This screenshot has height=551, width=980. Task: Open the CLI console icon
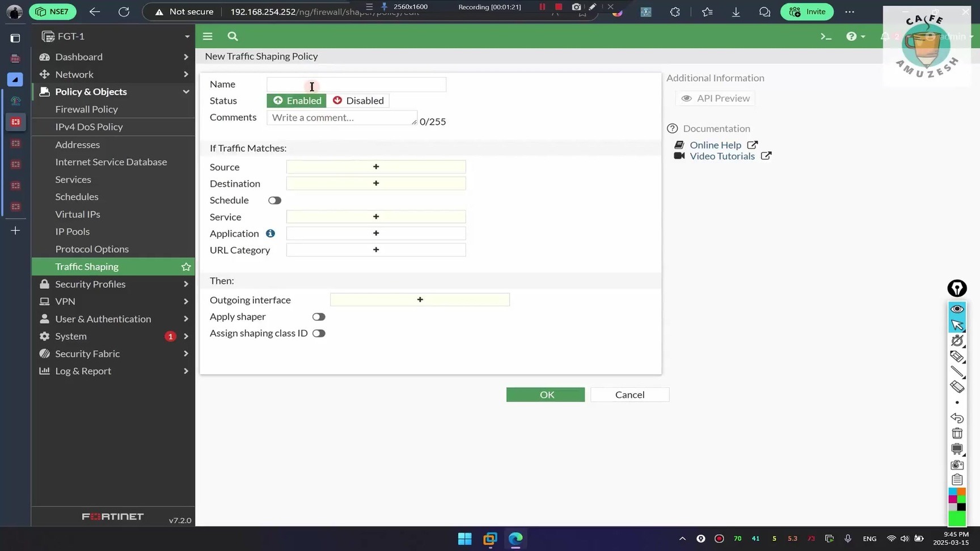tap(826, 36)
